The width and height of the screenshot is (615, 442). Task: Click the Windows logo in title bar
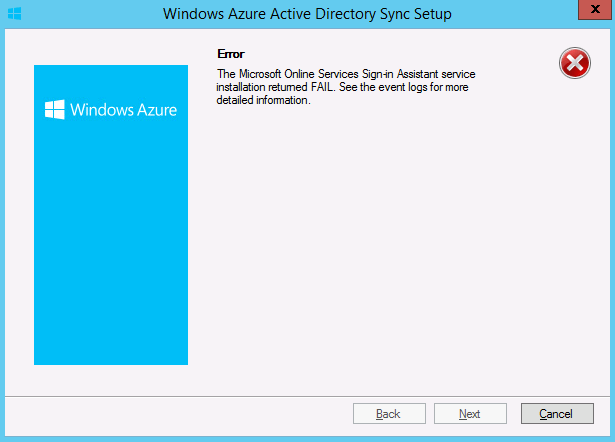click(x=15, y=14)
